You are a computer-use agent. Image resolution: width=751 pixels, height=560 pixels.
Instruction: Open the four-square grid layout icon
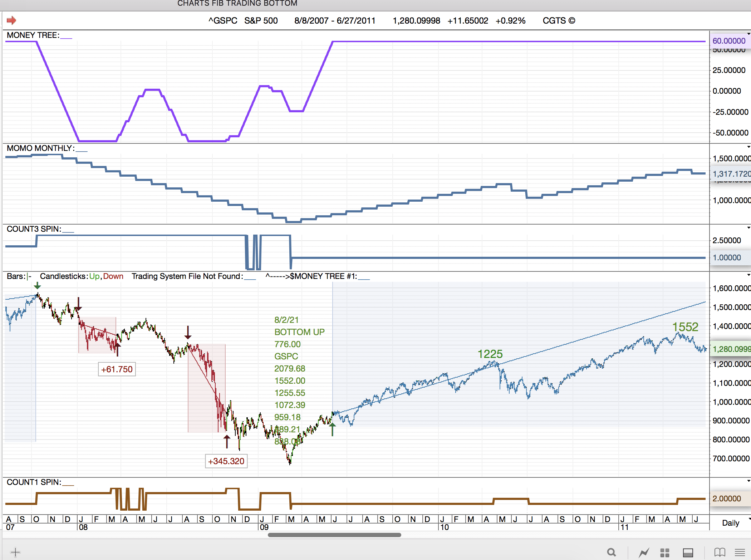click(x=664, y=552)
